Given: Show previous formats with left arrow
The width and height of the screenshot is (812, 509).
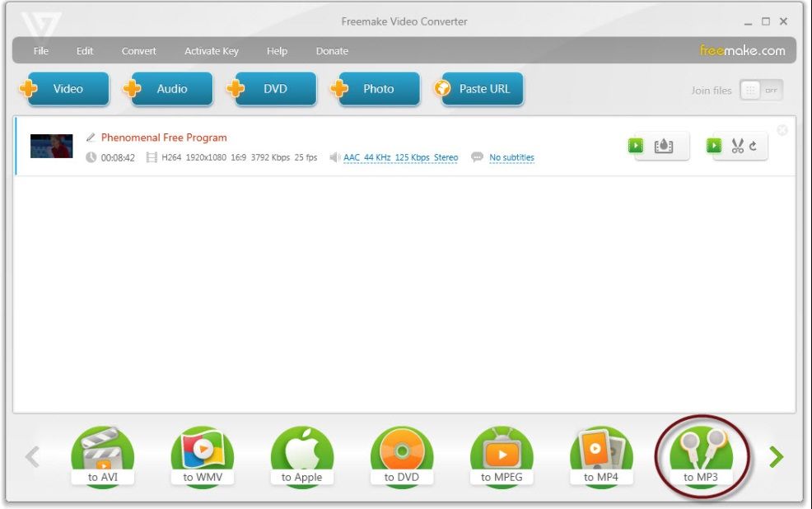Looking at the screenshot, I should pos(32,457).
